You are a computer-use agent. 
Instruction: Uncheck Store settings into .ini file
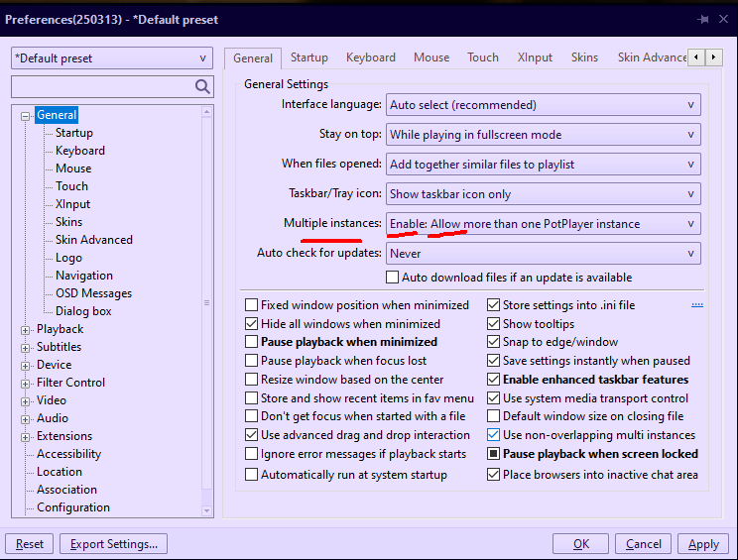(493, 305)
